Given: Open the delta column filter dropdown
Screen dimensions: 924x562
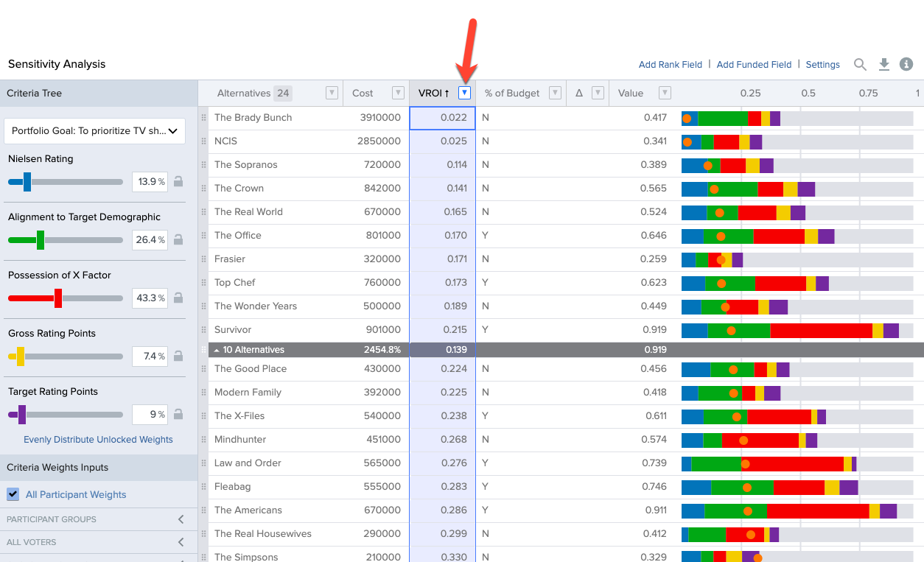Looking at the screenshot, I should [598, 93].
